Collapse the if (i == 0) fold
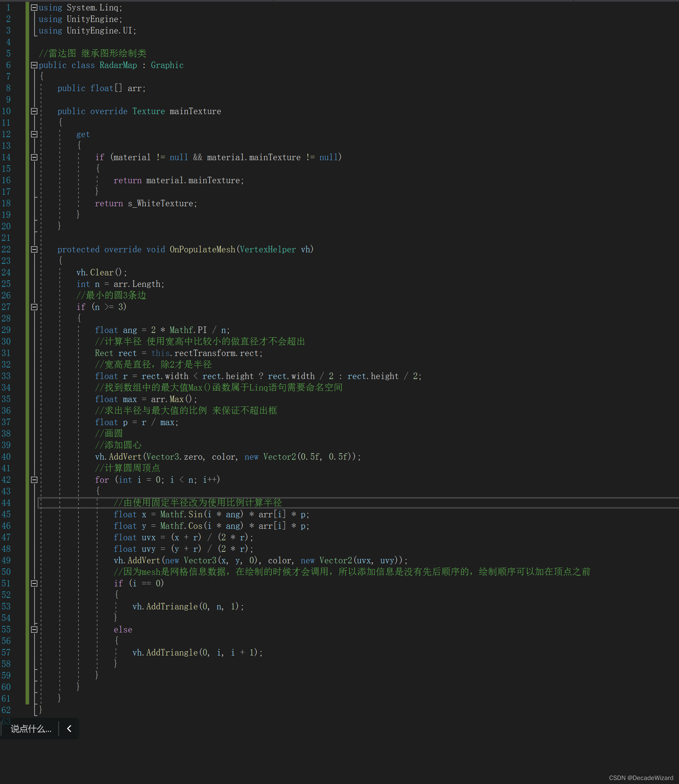The width and height of the screenshot is (679, 784). point(34,584)
